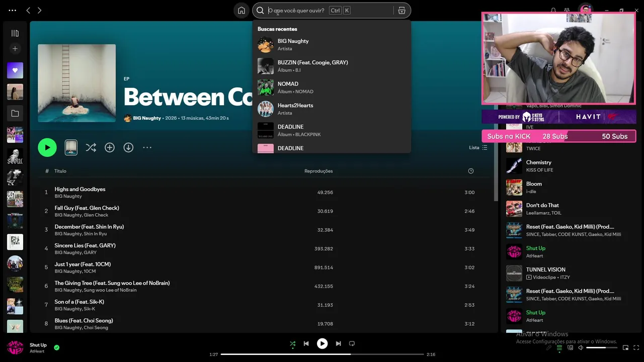Skip to previous track
644x362 pixels.
[x=306, y=344]
